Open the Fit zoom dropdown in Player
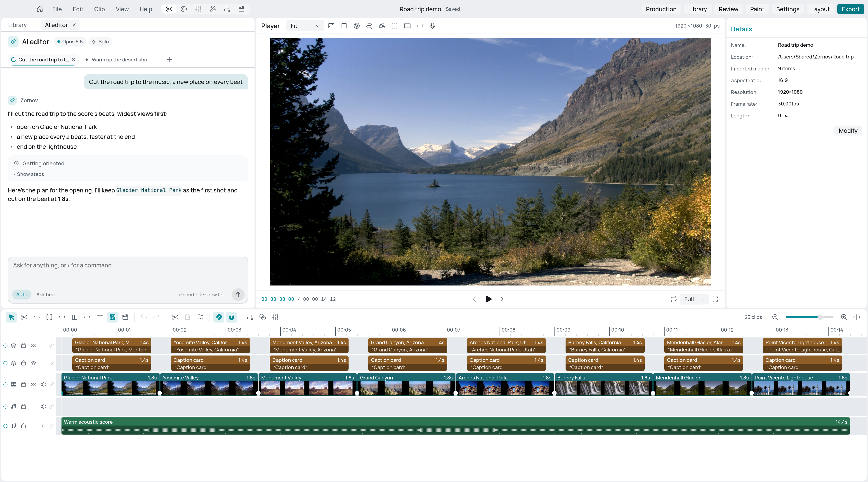 pos(305,26)
